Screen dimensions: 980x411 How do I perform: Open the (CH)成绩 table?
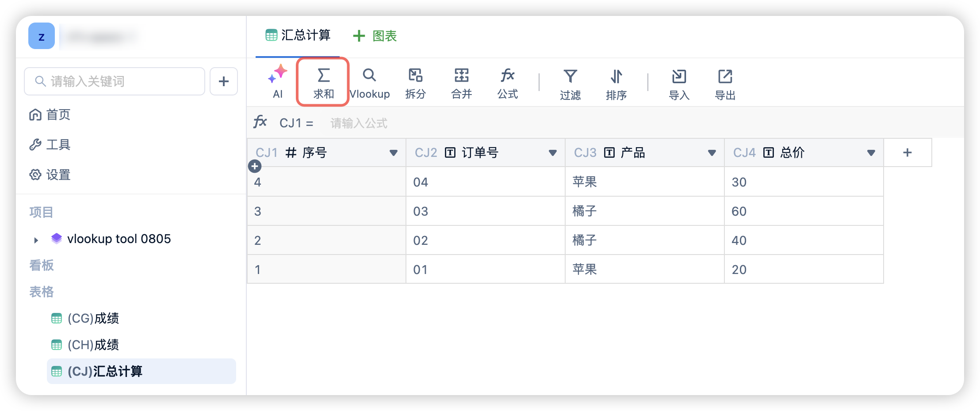(85, 345)
